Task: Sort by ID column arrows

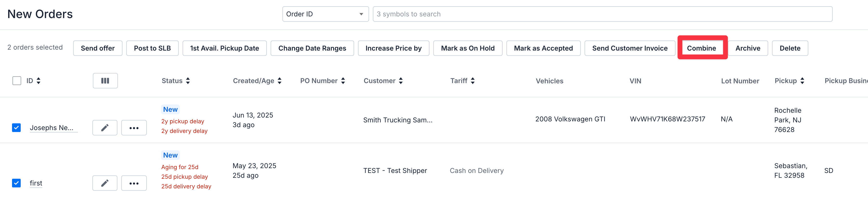Action: click(x=38, y=81)
